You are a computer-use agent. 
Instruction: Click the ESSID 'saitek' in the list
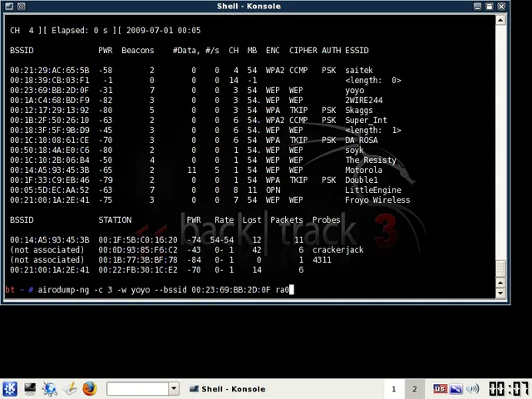click(359, 70)
